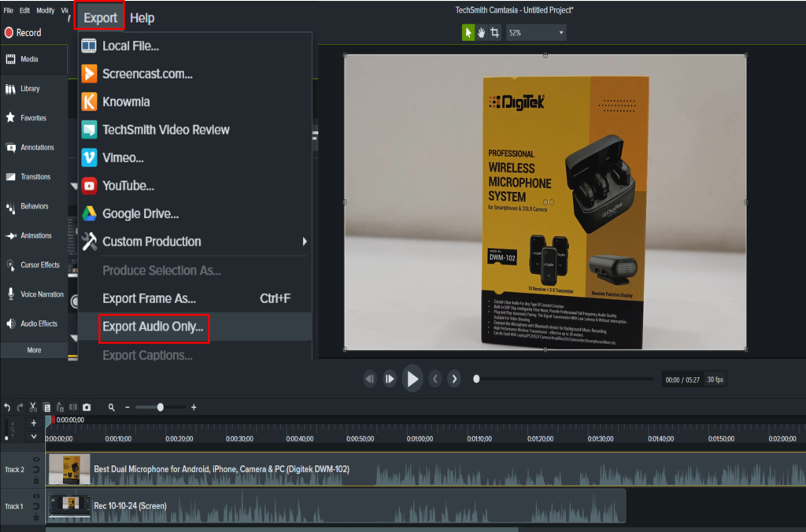This screenshot has height=532, width=806.
Task: Toggle Track 1 magnetic track icon
Action: coord(36,507)
